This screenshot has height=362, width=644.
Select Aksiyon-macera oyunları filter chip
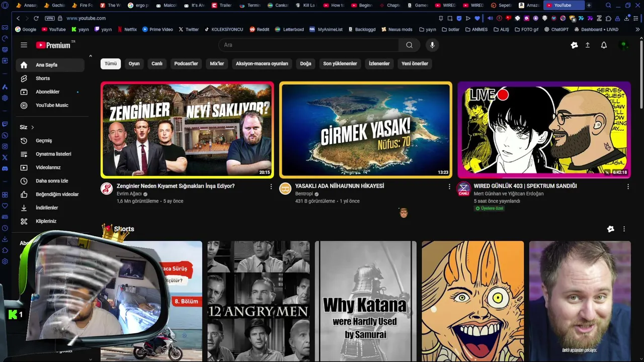262,63
